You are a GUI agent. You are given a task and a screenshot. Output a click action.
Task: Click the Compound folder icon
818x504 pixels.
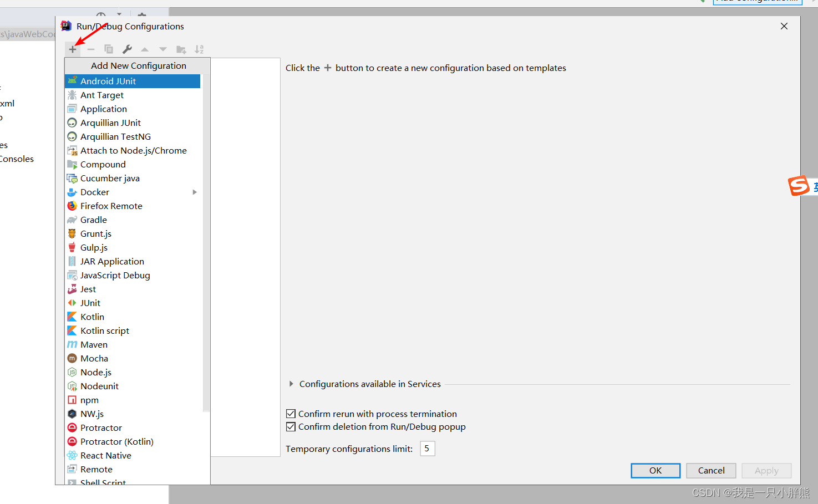tap(72, 164)
